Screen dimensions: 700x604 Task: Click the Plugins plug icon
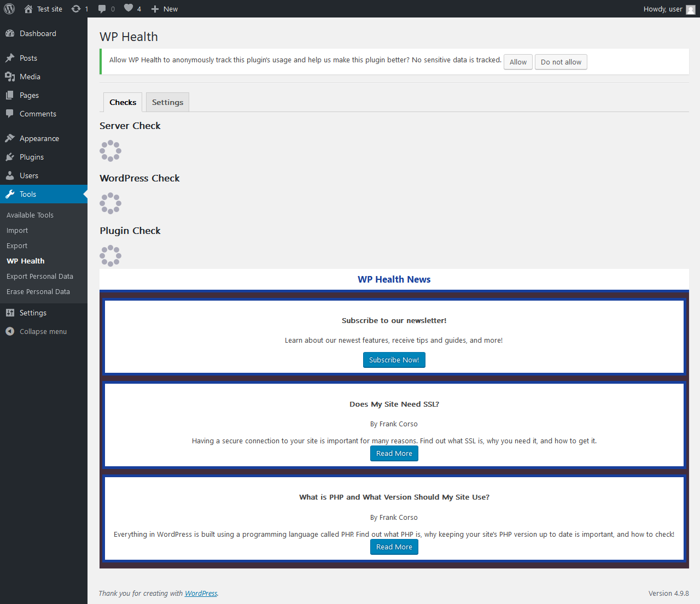pos(10,157)
